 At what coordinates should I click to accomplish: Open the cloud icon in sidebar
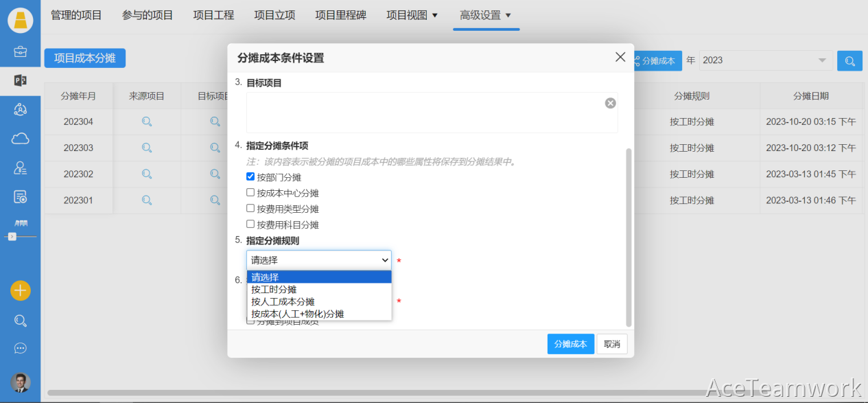click(x=20, y=139)
